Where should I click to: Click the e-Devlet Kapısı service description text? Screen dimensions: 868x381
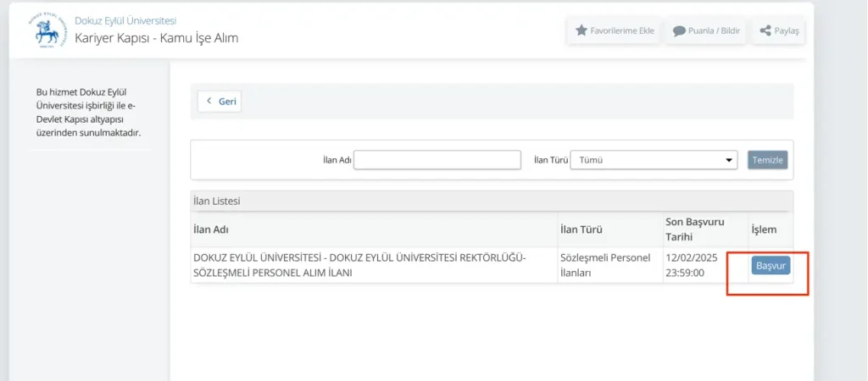click(87, 113)
